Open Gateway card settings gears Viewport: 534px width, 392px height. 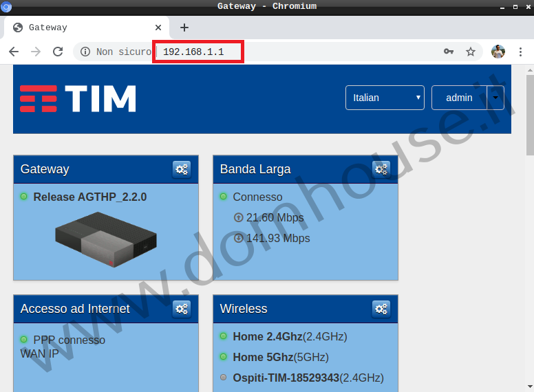tap(182, 169)
